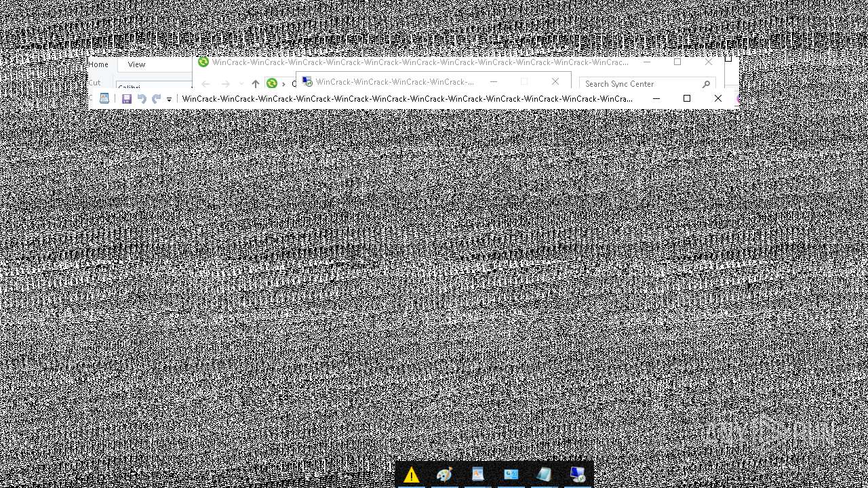Click the Forward arrow in Sync Center window
This screenshot has width=868, height=488.
(225, 84)
